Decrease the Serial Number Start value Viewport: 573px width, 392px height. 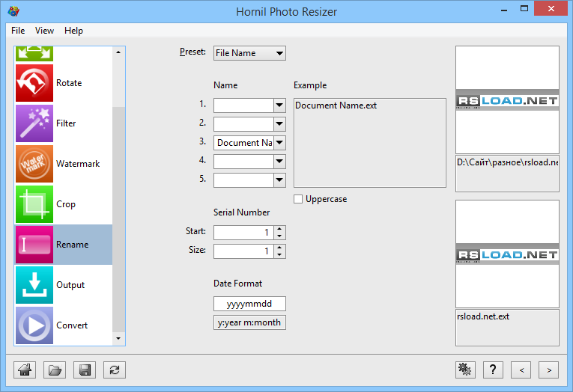click(279, 236)
